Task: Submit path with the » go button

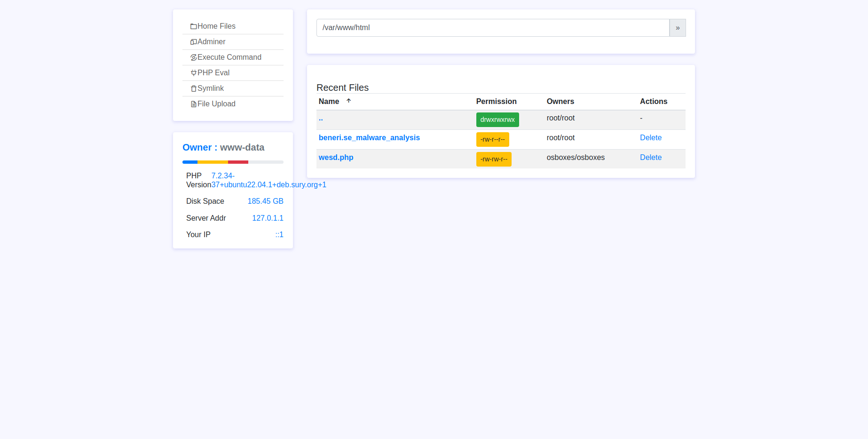Action: pyautogui.click(x=678, y=28)
